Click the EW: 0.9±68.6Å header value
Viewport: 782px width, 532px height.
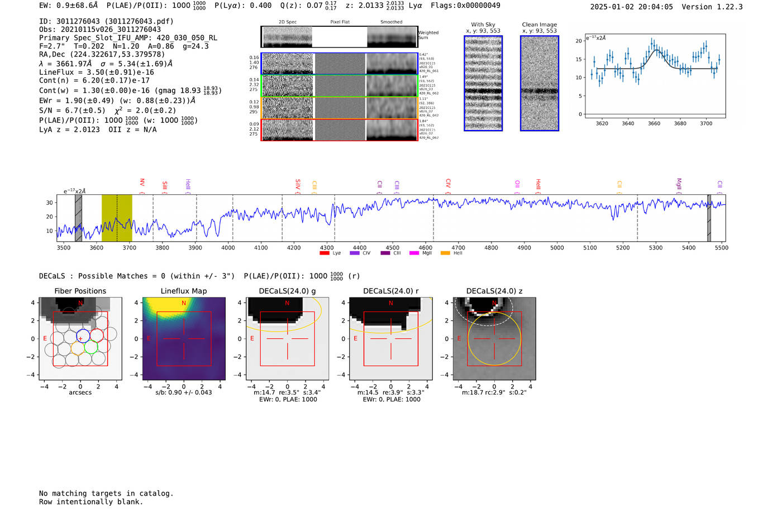tap(69, 6)
